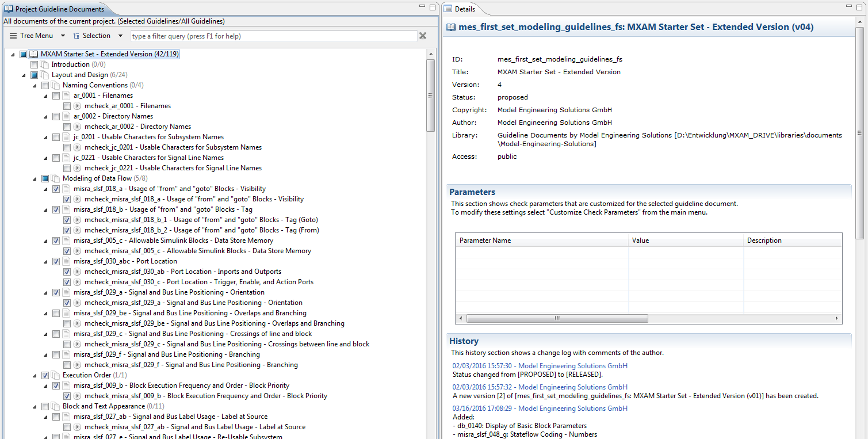Viewport: 868px width, 439px height.
Task: Enable the checkbox for misra_slsf_029_be
Action: click(56, 312)
